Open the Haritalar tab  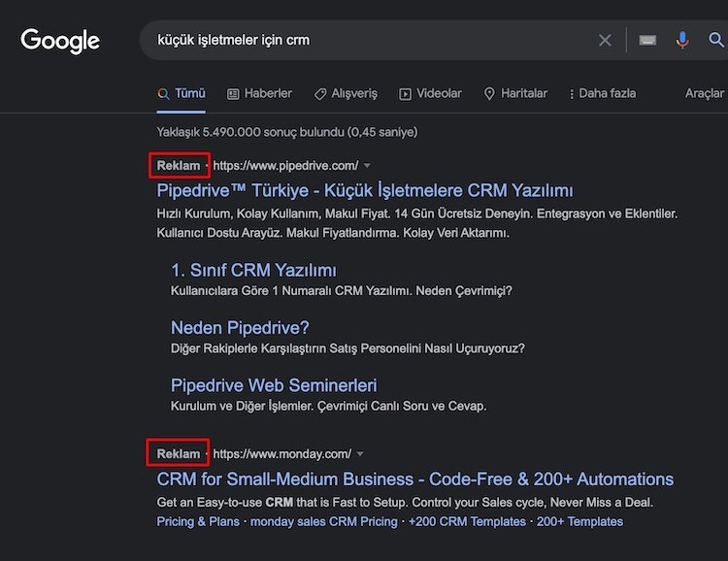[515, 93]
